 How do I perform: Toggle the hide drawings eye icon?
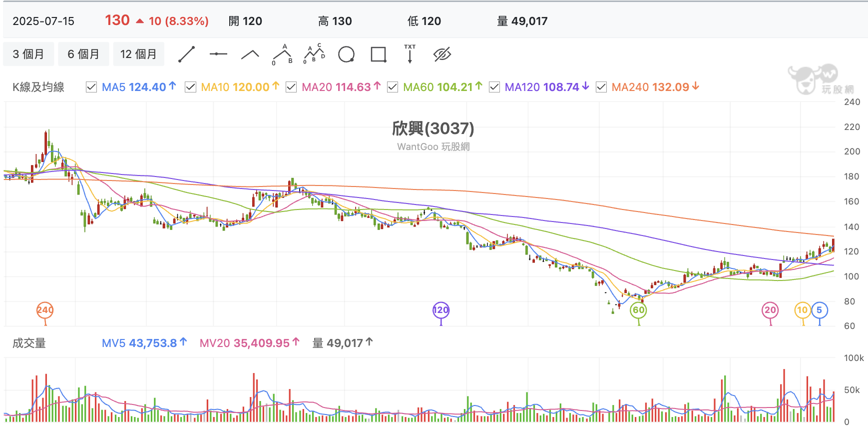(442, 54)
